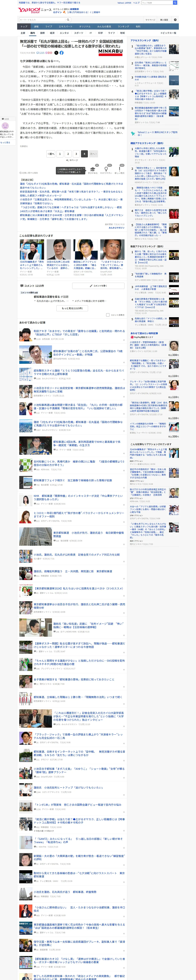Open 織田裕二がフジテレビ article thumbnail
The image size is (196, 980).
(85, 250)
